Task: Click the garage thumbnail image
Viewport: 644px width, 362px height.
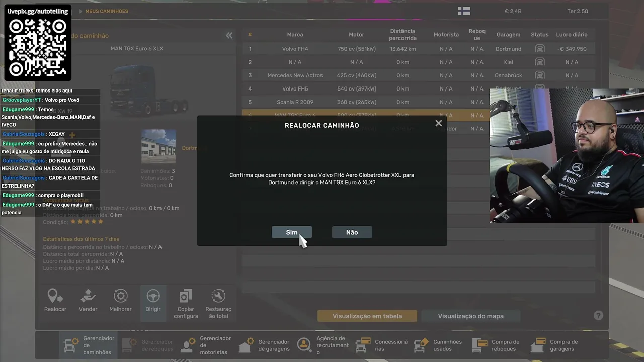Action: (x=158, y=147)
